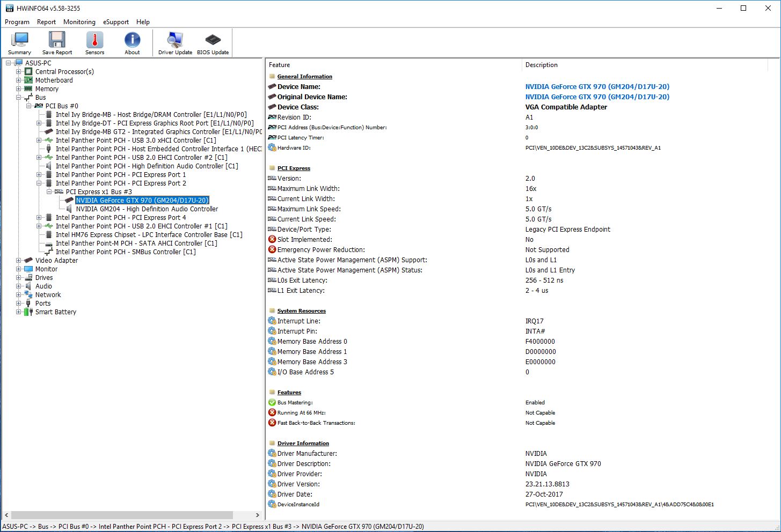Click the Ports connector icon

pos(28,303)
